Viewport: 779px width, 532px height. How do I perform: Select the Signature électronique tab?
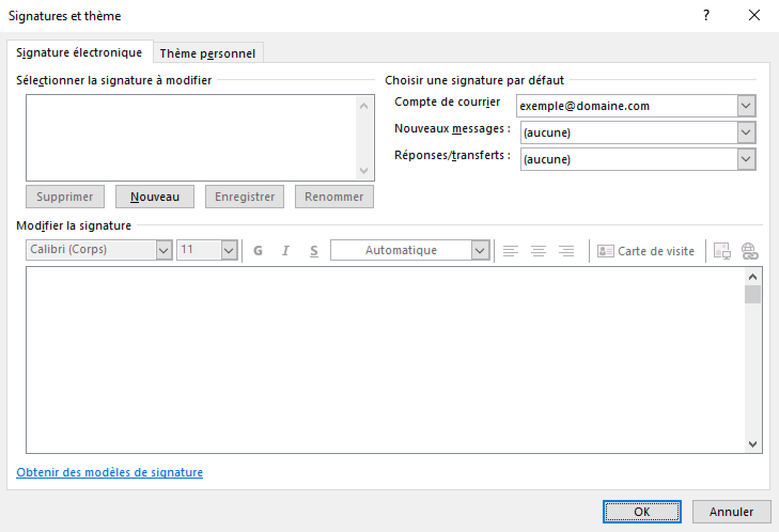click(x=79, y=52)
